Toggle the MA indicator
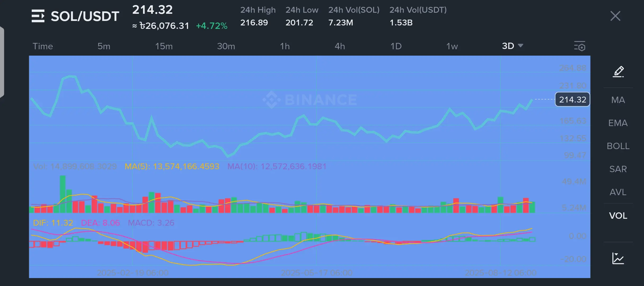This screenshot has width=644, height=286. [x=618, y=100]
